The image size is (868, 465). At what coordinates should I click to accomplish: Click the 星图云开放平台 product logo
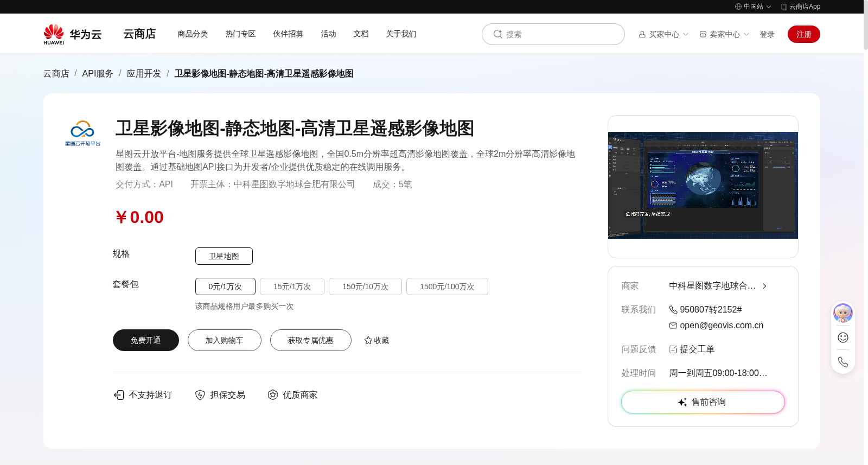[x=82, y=133]
